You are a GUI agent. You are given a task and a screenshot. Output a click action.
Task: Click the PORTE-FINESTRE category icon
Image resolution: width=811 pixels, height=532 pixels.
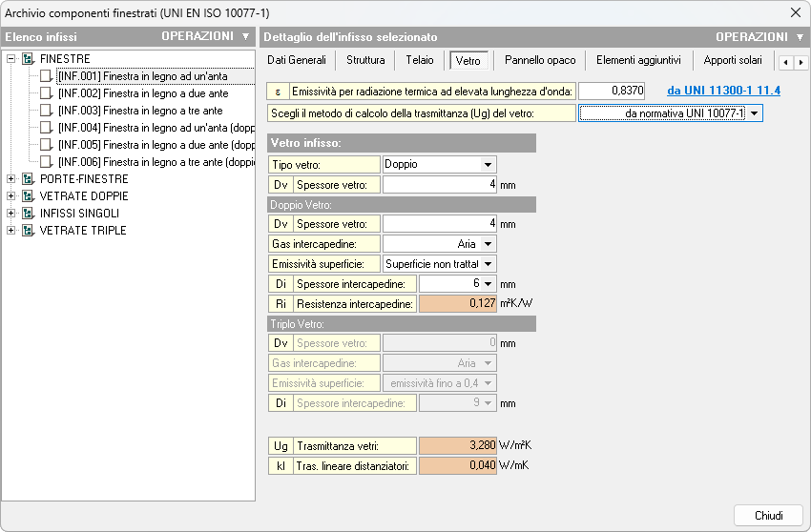point(28,179)
